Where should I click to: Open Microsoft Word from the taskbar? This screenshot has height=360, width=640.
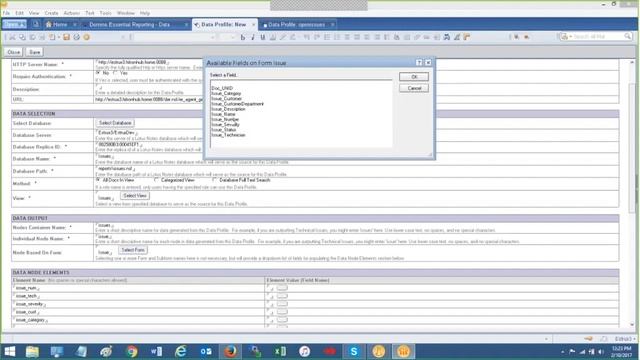pos(156,351)
